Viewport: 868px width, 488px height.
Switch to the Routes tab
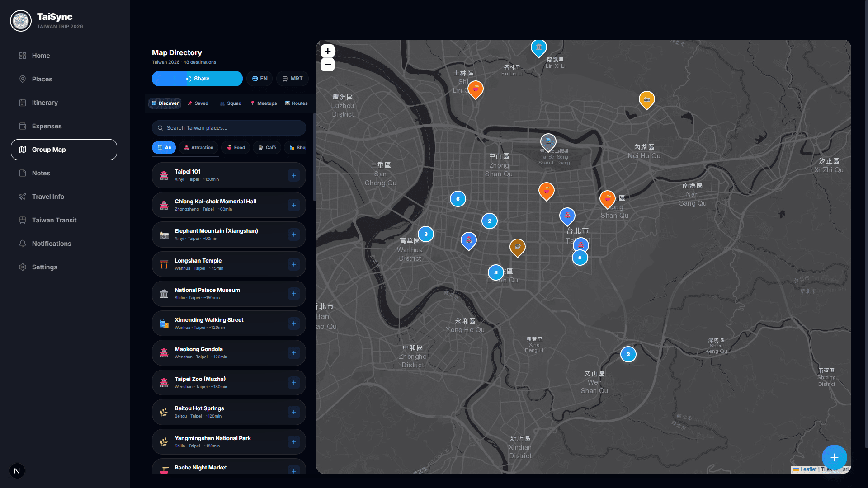296,103
